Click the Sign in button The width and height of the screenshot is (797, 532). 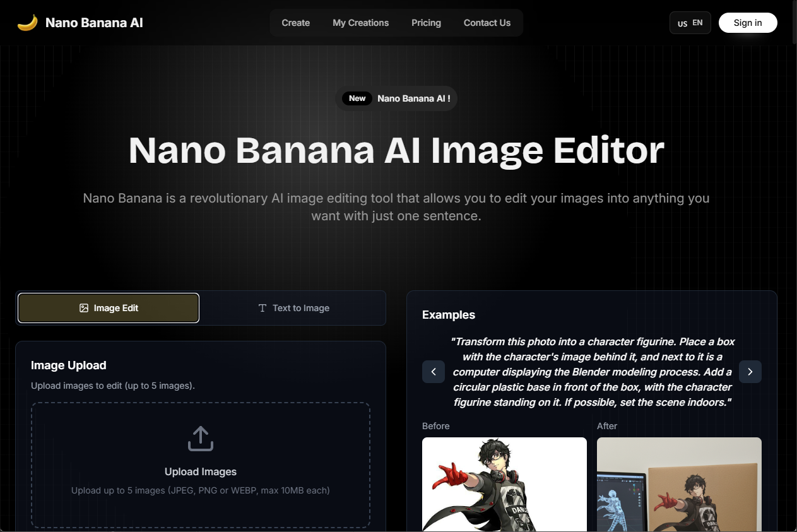click(748, 23)
